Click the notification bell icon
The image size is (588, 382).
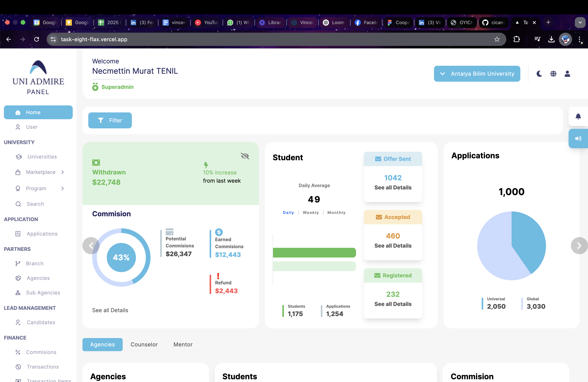[578, 116]
